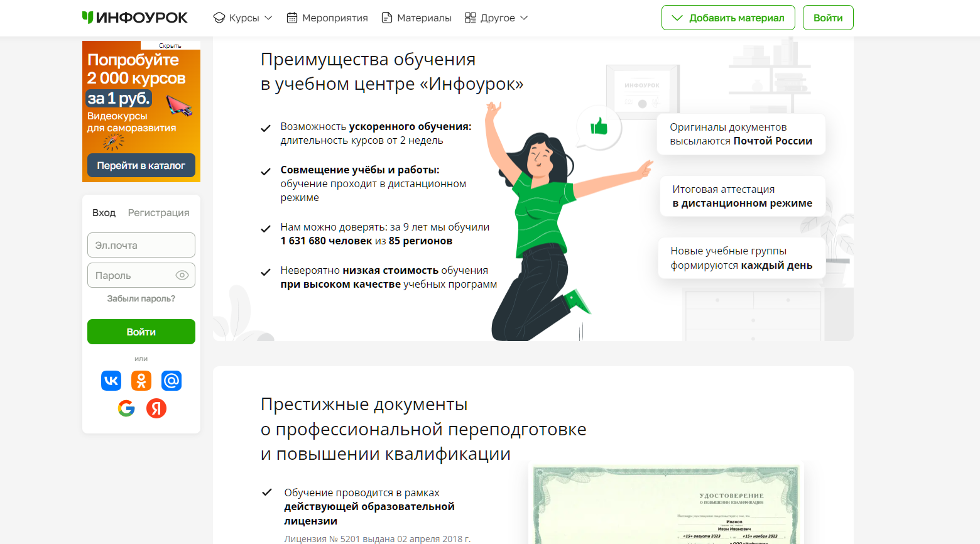The width and height of the screenshot is (980, 544).
Task: Toggle password visibility eye icon
Action: 182,275
